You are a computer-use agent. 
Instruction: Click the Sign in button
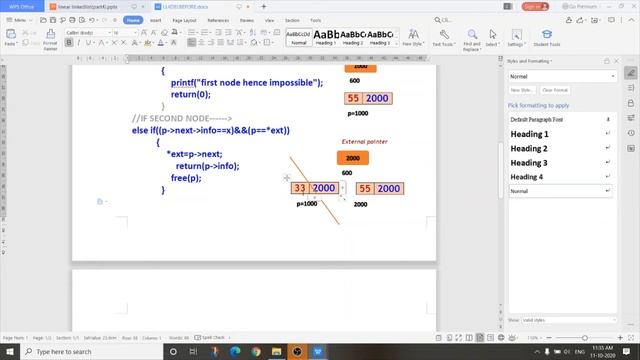click(x=535, y=7)
